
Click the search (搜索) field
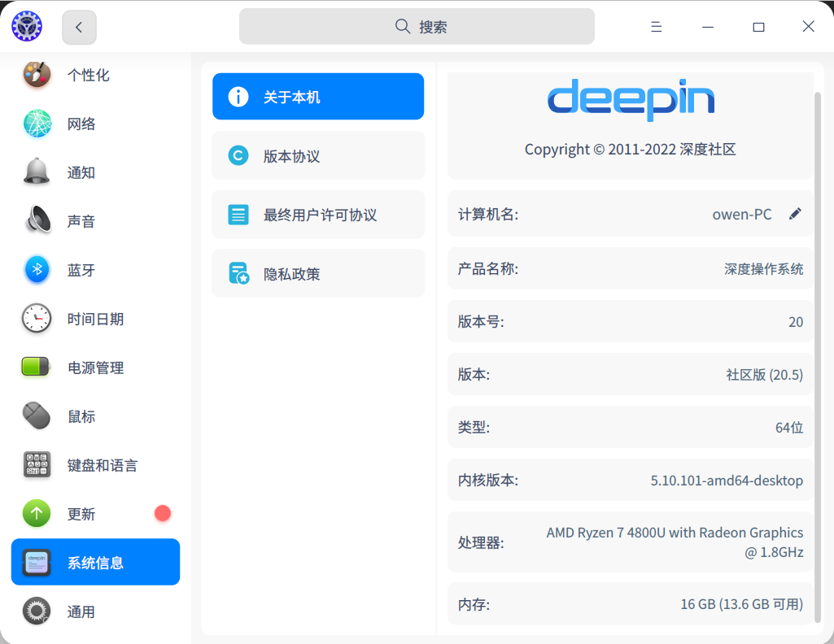tap(417, 27)
